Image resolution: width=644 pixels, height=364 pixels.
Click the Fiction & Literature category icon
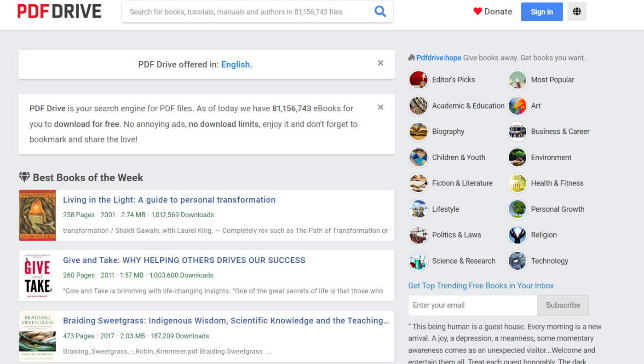point(419,183)
